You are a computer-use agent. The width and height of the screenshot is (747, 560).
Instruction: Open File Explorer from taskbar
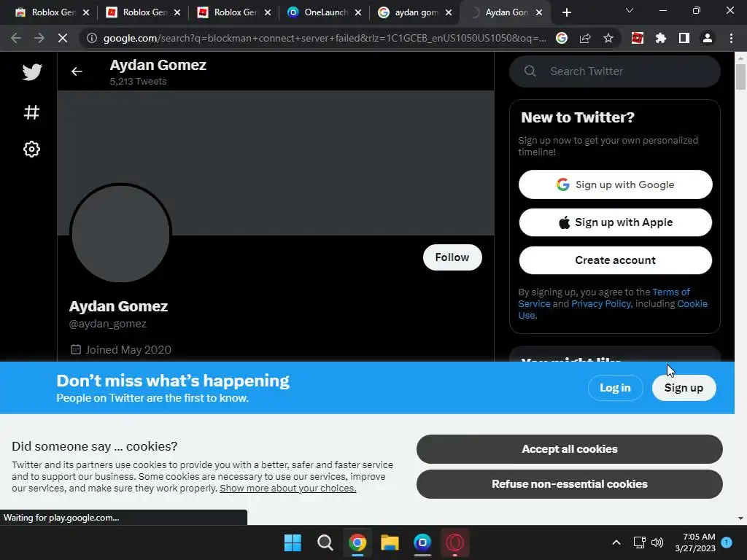tap(390, 542)
